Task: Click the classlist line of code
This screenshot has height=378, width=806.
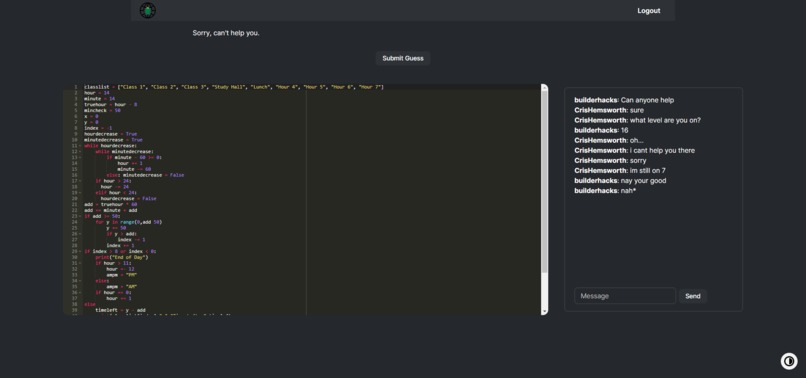Action: coord(234,87)
